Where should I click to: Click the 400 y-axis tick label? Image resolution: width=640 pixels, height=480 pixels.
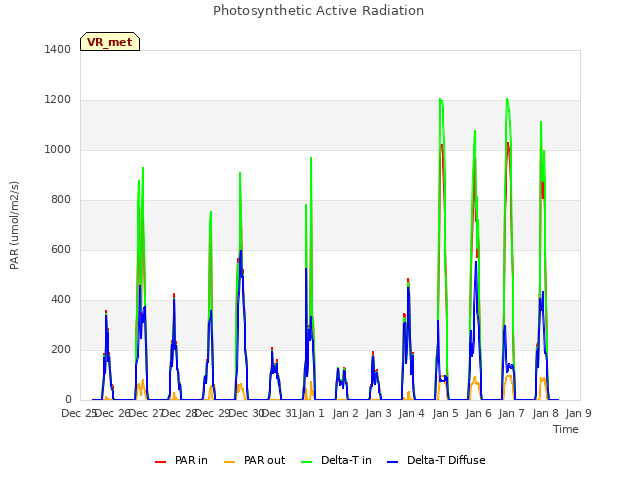pyautogui.click(x=61, y=300)
